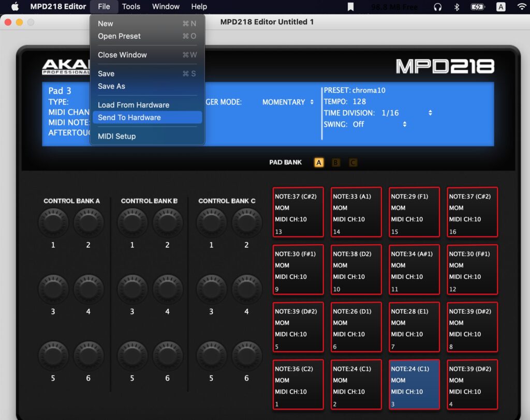Select pad 13 with NOTE:37 (C#2)
This screenshot has width=530, height=420.
click(x=298, y=212)
